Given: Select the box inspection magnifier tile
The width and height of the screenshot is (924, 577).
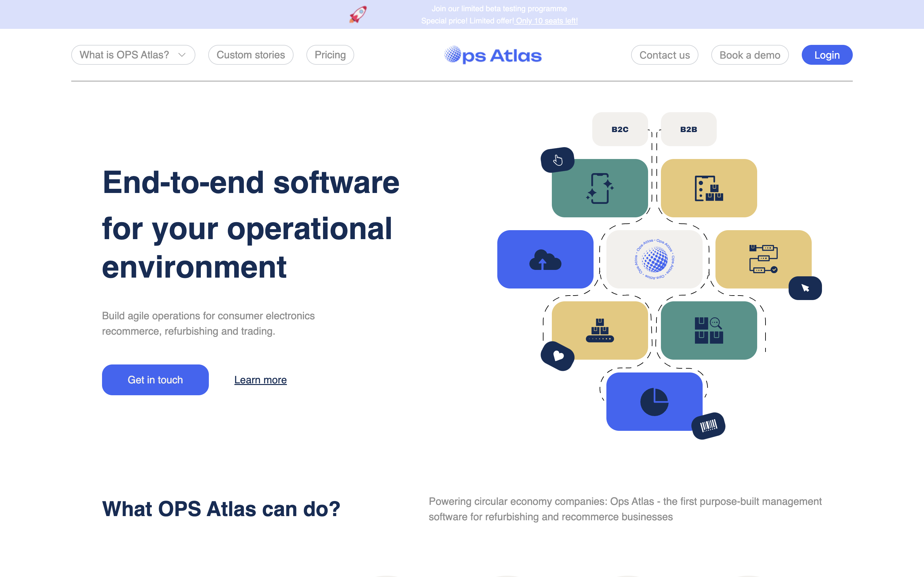Looking at the screenshot, I should click(709, 330).
